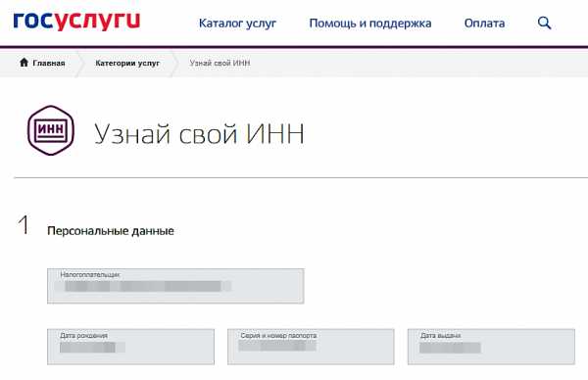
Task: Click the Узнай свой ИНН breadcrumb
Action: coord(220,63)
